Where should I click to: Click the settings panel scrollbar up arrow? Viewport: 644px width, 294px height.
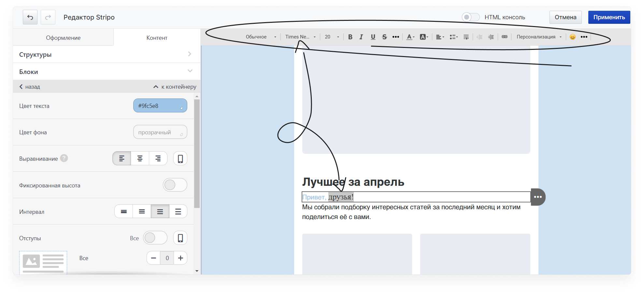pos(197,96)
